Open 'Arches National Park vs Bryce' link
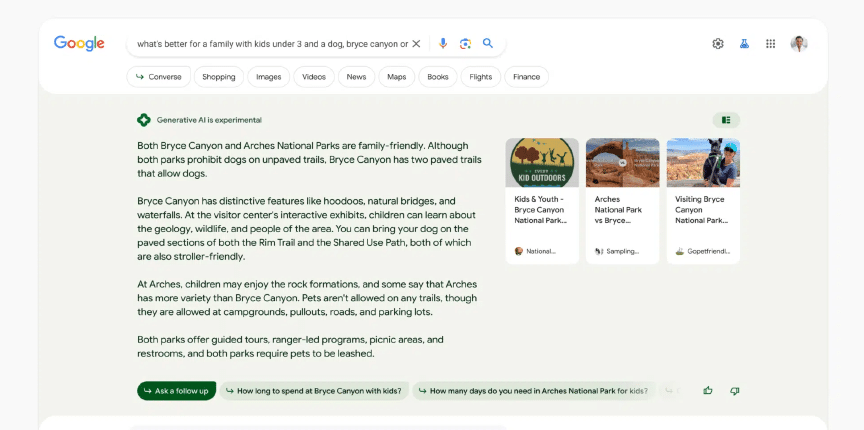Screen dimensions: 864x430 [x=618, y=210]
